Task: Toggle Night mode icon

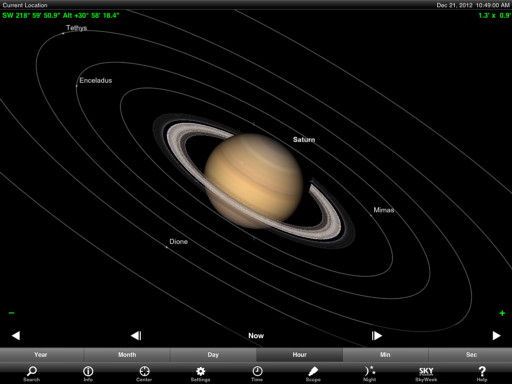Action: tap(369, 373)
